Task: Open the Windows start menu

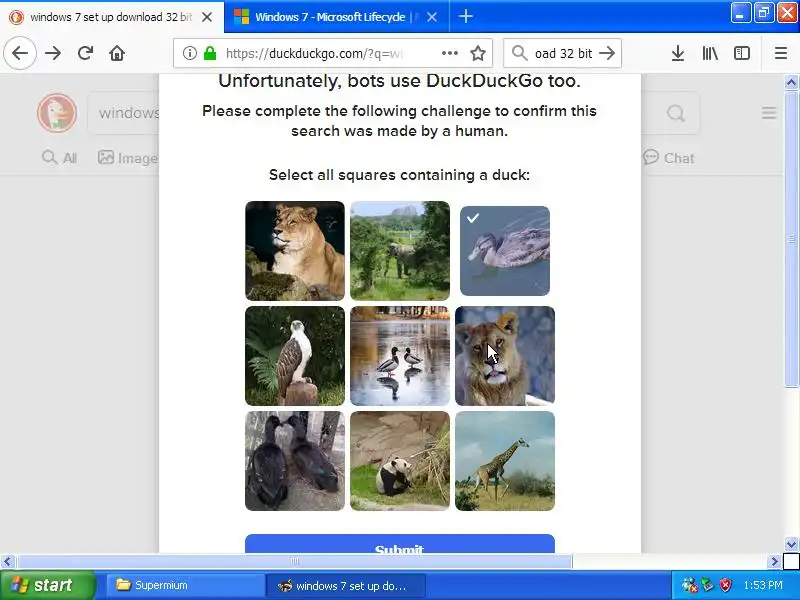Action: pyautogui.click(x=47, y=585)
